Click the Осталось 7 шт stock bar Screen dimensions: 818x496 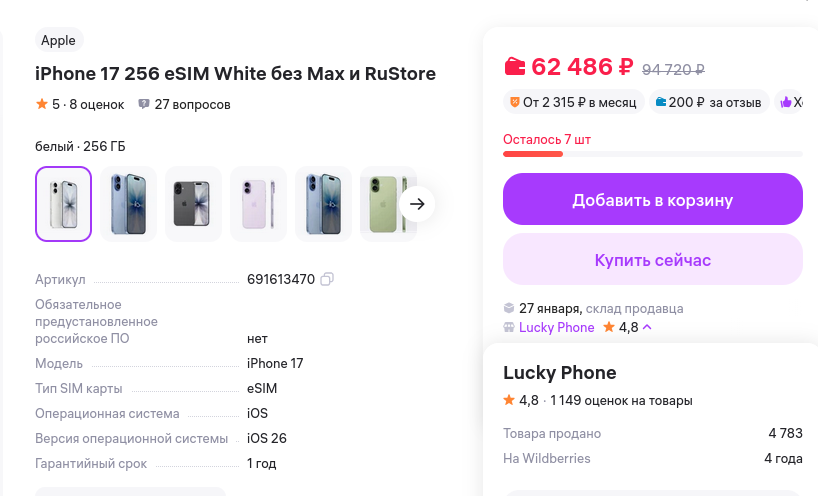point(652,153)
